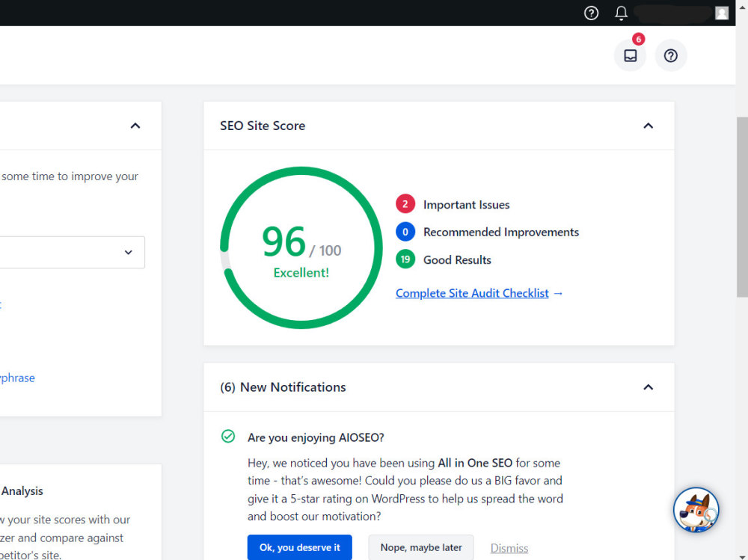Click the Recommended Improvements label
Screen dimensions: 748x560
pyautogui.click(x=501, y=232)
